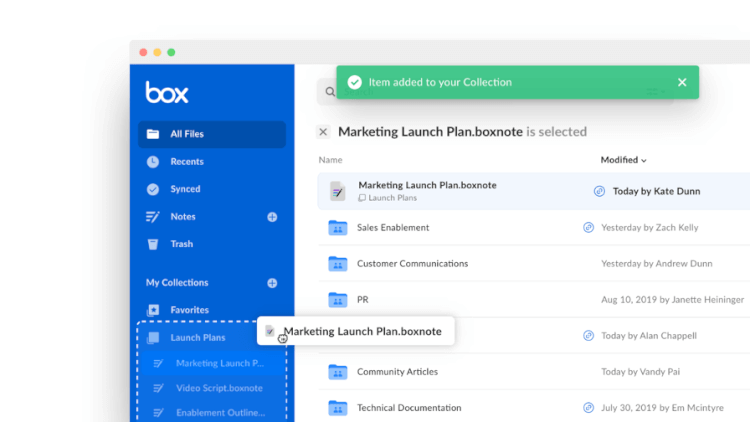
Task: Open the Favorites collection
Action: pos(189,310)
